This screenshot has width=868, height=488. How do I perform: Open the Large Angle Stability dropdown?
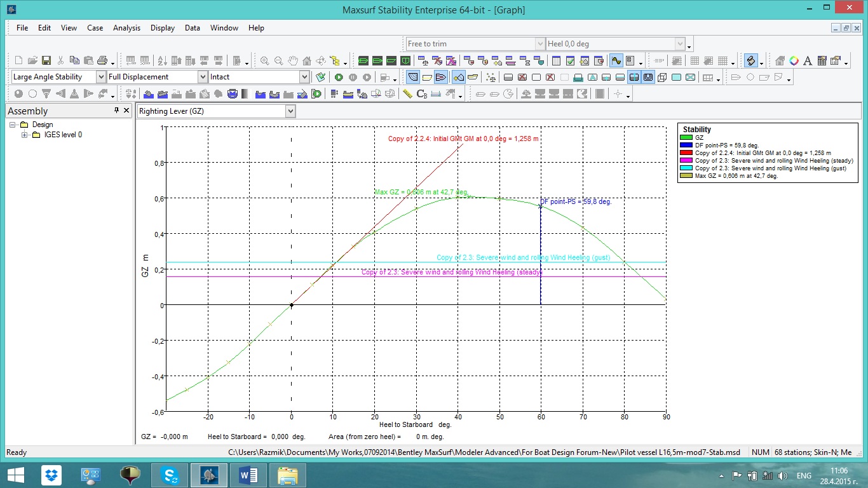pyautogui.click(x=100, y=77)
